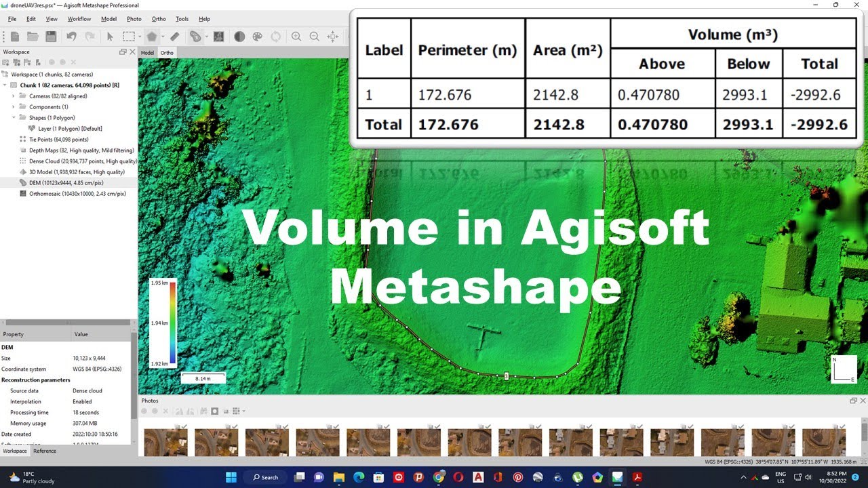Image resolution: width=868 pixels, height=488 pixels.
Task: Click the Show DEM toolbar icon
Action: (x=195, y=37)
